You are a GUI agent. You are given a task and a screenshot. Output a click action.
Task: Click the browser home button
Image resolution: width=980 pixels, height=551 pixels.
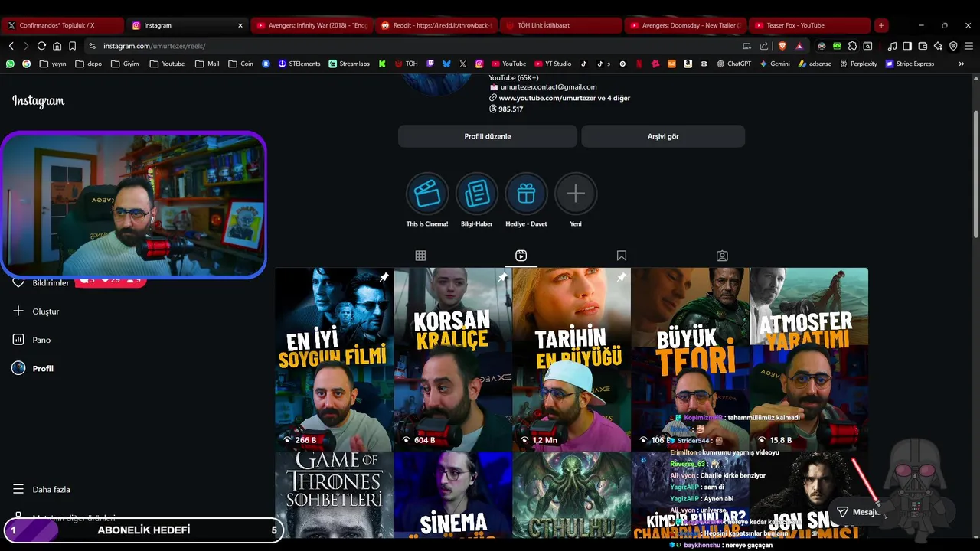coord(57,46)
